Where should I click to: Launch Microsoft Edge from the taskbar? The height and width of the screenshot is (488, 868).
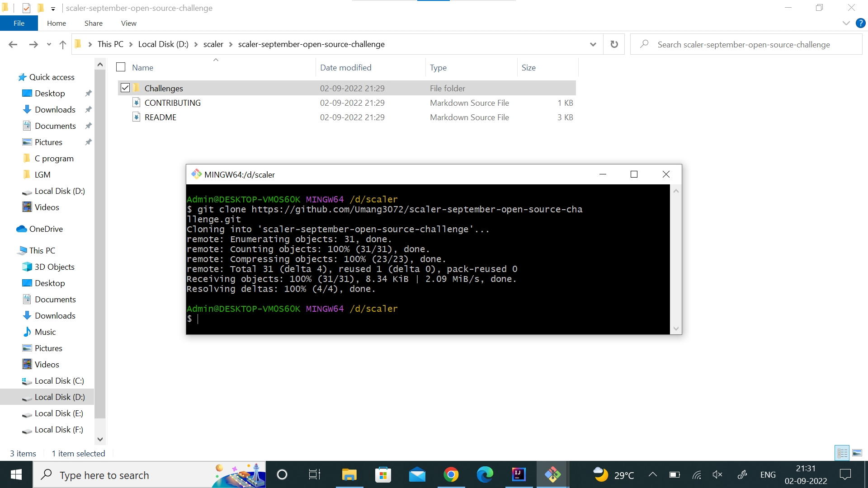pyautogui.click(x=485, y=475)
